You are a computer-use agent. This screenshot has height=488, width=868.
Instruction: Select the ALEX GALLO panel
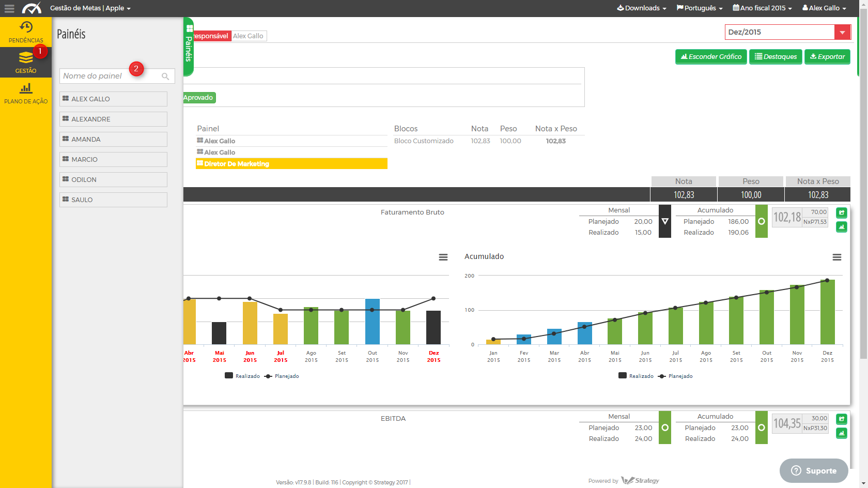[x=113, y=99]
